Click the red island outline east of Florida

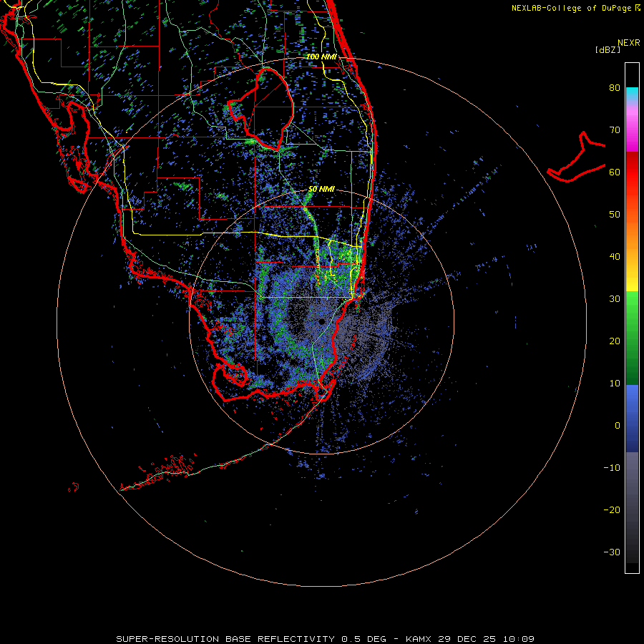577,157
